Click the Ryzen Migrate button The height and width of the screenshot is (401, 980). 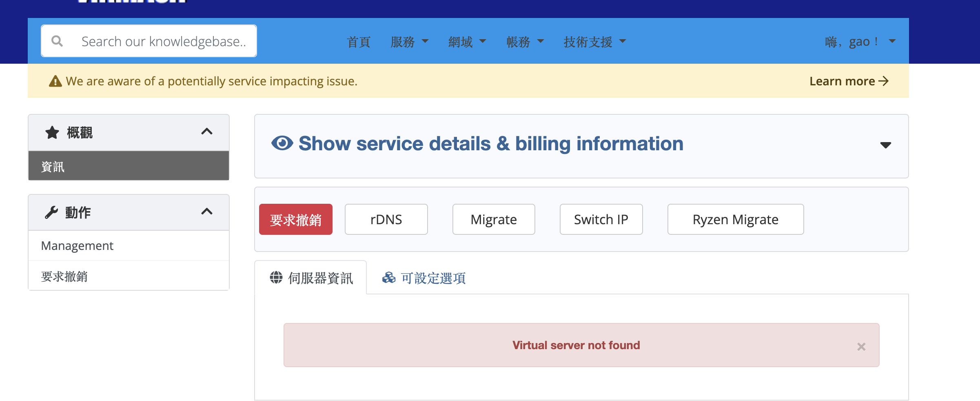(736, 219)
